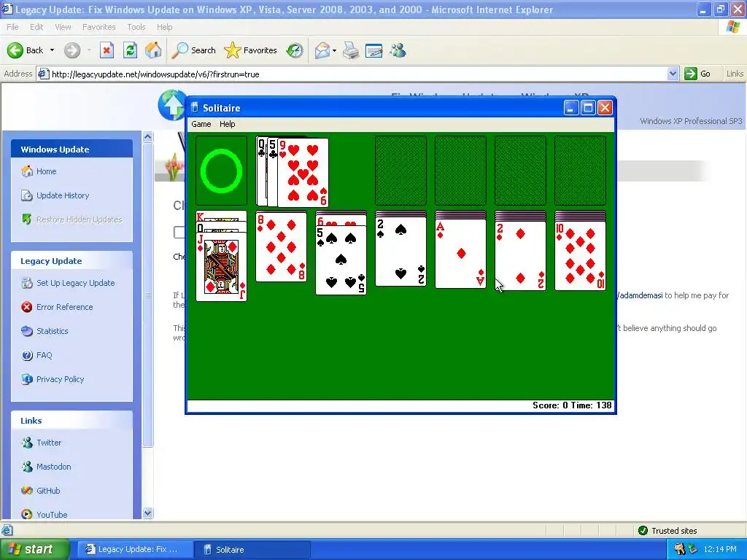747x560 pixels.
Task: Click the Update History icon in sidebar
Action: coord(27,195)
